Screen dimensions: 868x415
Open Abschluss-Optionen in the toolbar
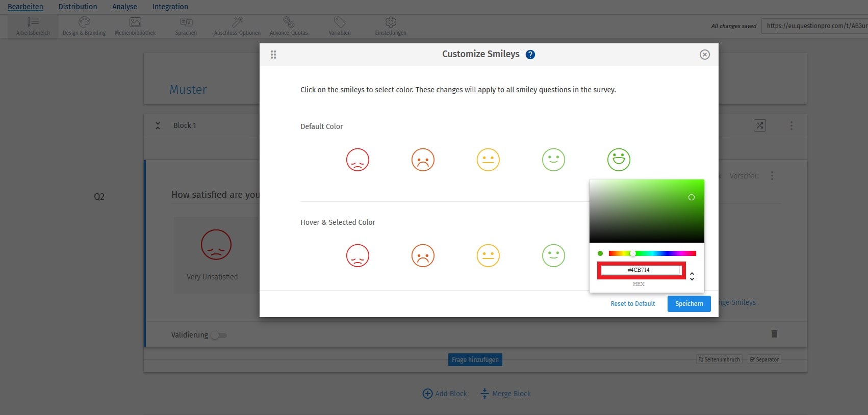point(237,26)
